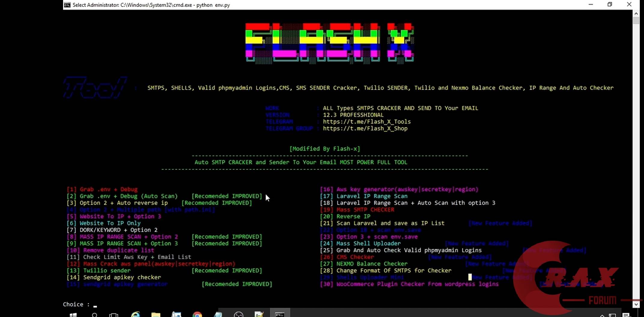
Task: Click line '[26] CMS Checker'
Action: pyautogui.click(x=347, y=257)
